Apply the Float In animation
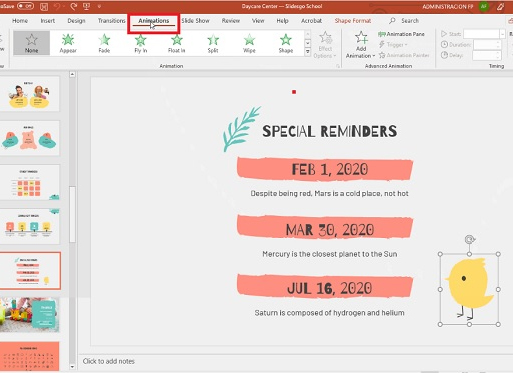Viewport: 513px width, 373px height. [x=177, y=43]
